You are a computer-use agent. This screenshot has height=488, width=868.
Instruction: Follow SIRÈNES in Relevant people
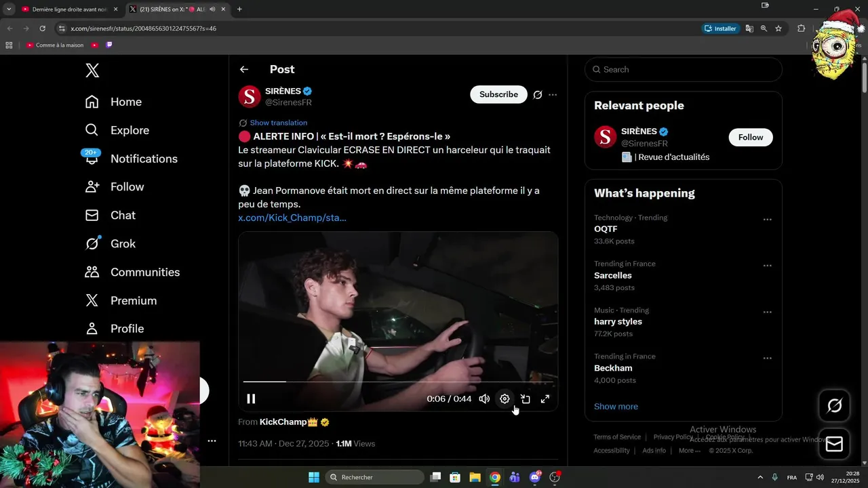[751, 137]
